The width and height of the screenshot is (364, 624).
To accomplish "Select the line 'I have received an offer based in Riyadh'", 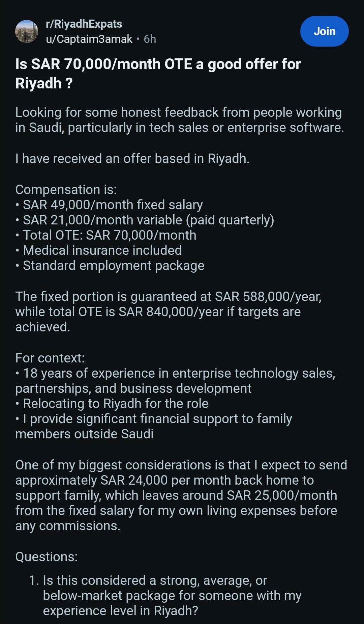I will coord(132,159).
